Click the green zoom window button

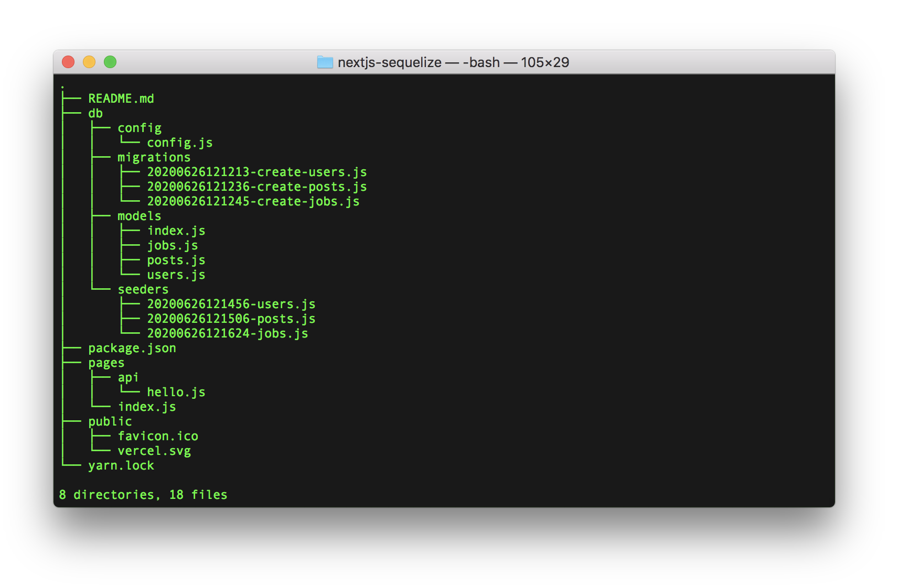click(110, 62)
